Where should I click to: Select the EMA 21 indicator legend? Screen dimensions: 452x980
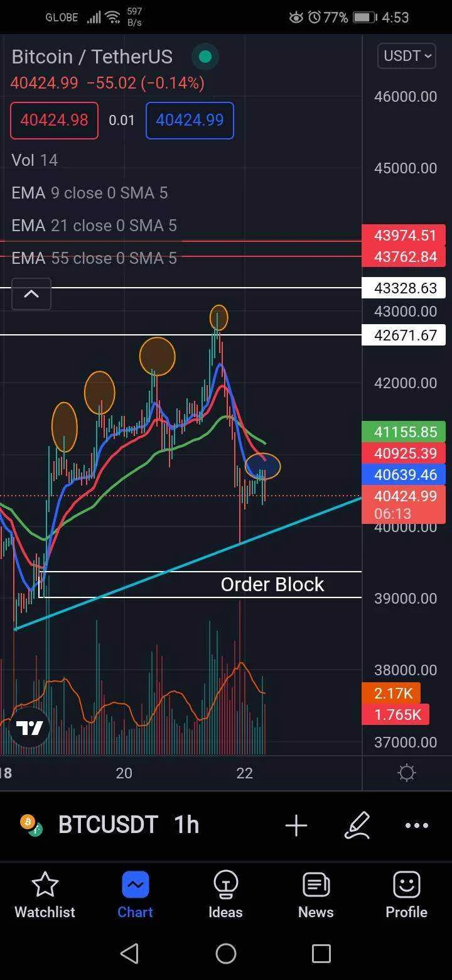94,226
